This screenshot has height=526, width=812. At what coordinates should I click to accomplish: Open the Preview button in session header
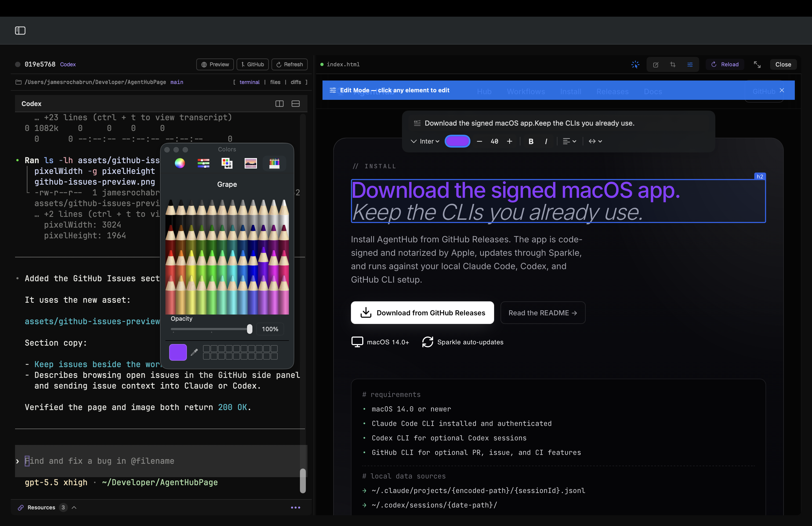point(215,64)
